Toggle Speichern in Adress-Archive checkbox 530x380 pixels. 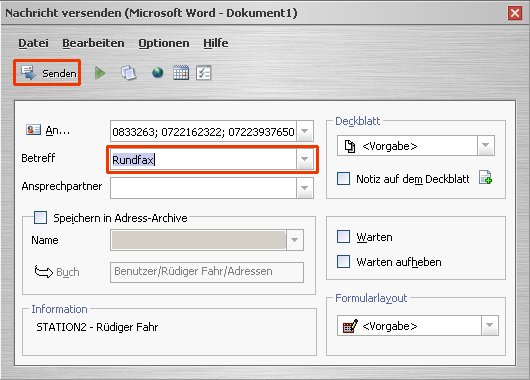coord(40,217)
